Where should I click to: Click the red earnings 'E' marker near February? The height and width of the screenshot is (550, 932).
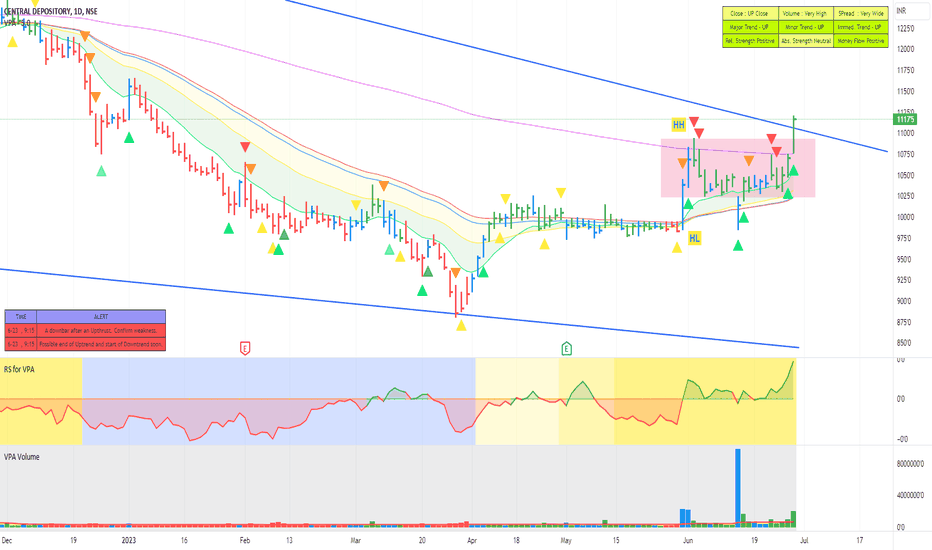[245, 348]
